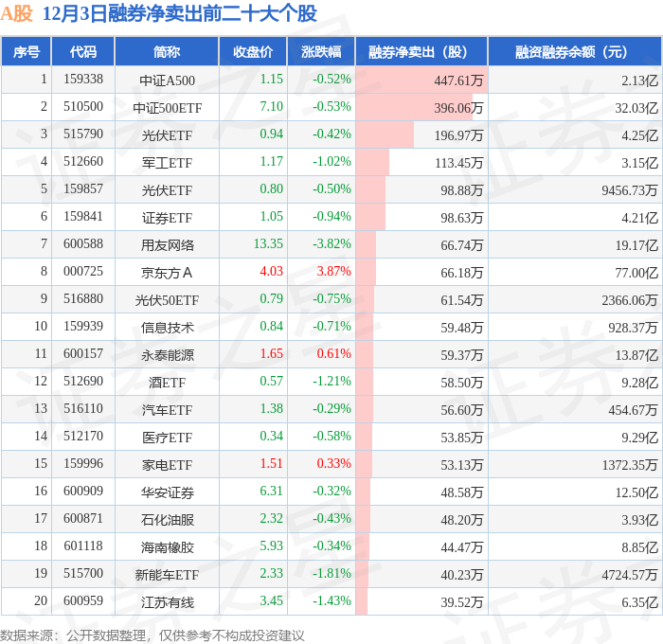Click the 数据来源 footnote text
The width and height of the screenshot is (663, 644).
pyautogui.click(x=152, y=635)
